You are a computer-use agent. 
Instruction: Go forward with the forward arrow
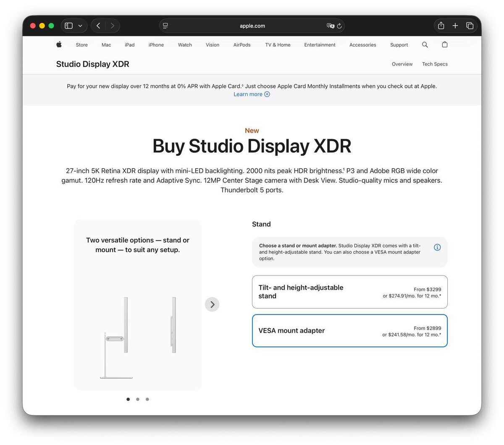[x=112, y=26]
